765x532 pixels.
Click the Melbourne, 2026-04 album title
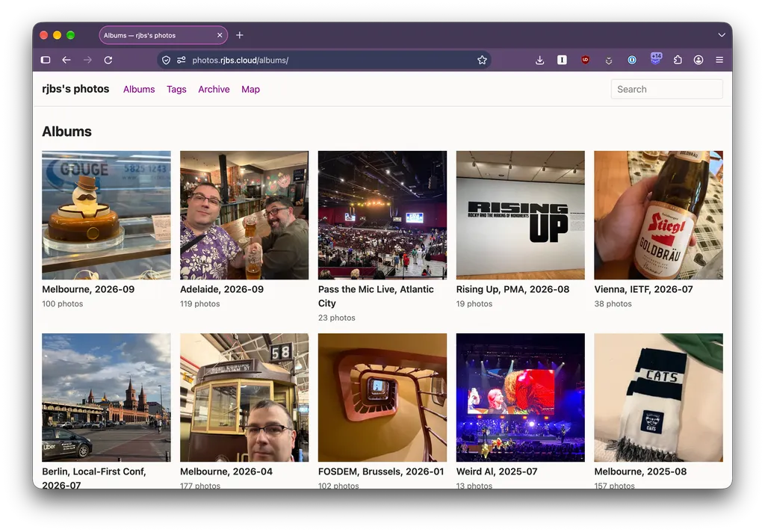[x=226, y=471]
